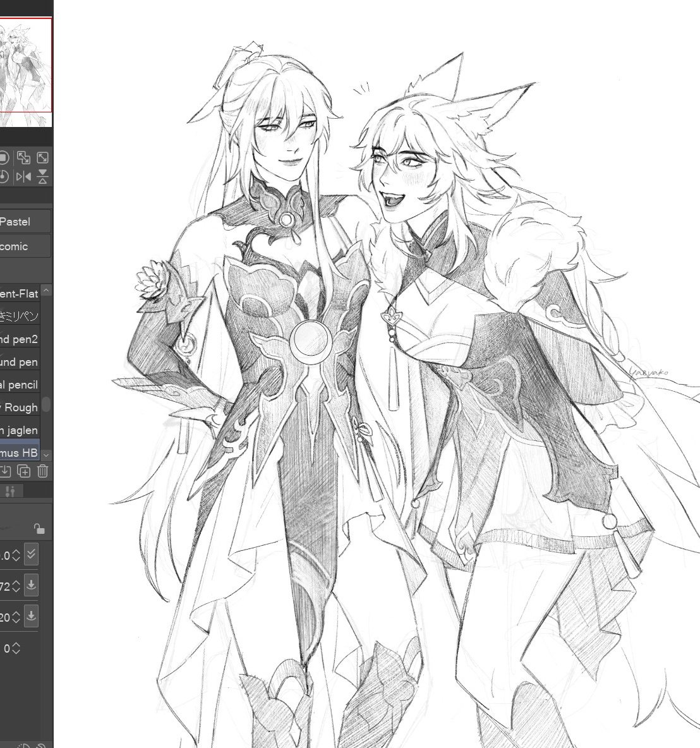Click the fit to navigator icon
700x748 pixels.
pyautogui.click(x=42, y=157)
